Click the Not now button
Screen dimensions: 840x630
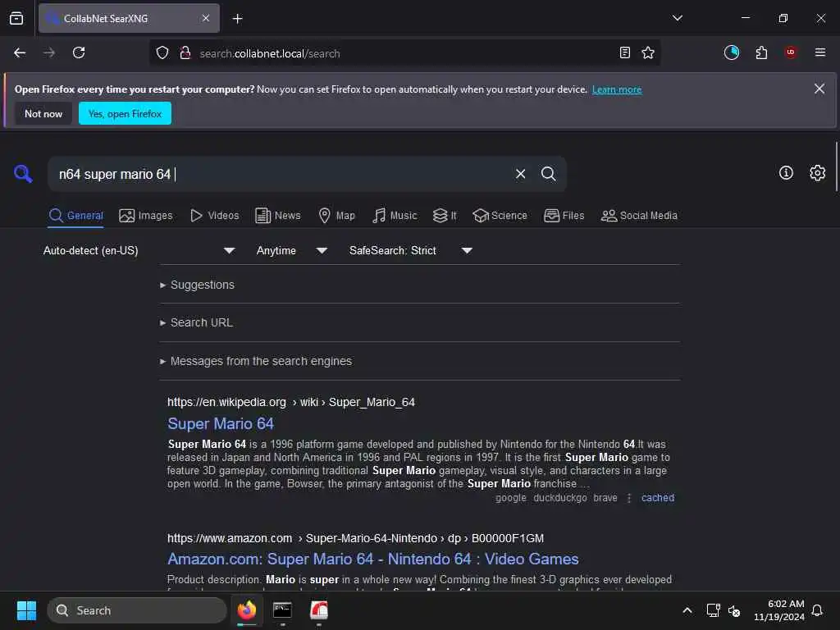(x=43, y=113)
